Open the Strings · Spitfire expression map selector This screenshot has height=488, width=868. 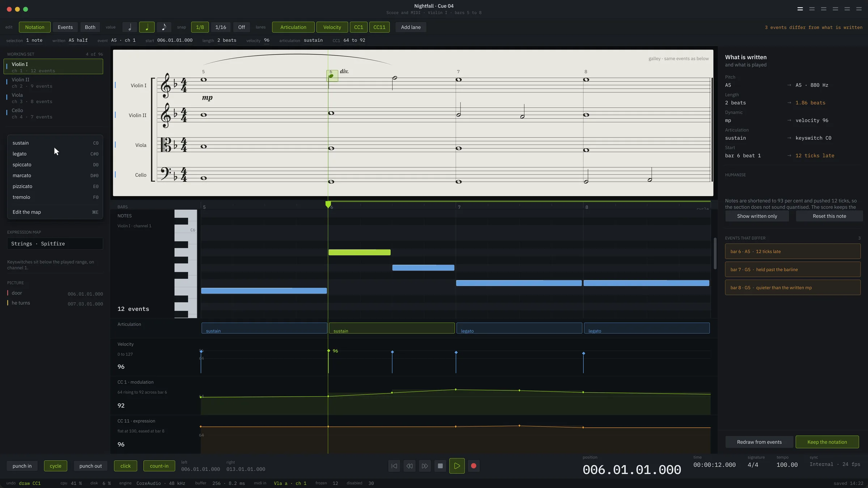[x=55, y=244]
